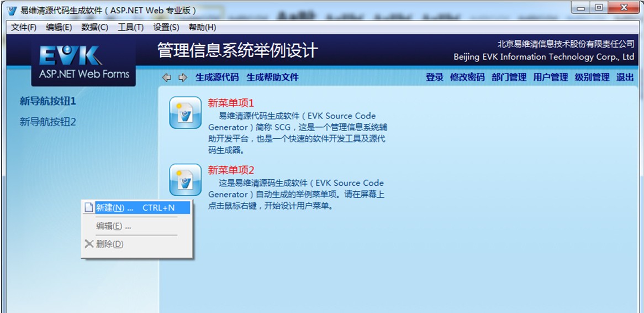Image resolution: width=644 pixels, height=313 pixels.
Task: Click the icon next to 新菜单项1
Action: 185,113
